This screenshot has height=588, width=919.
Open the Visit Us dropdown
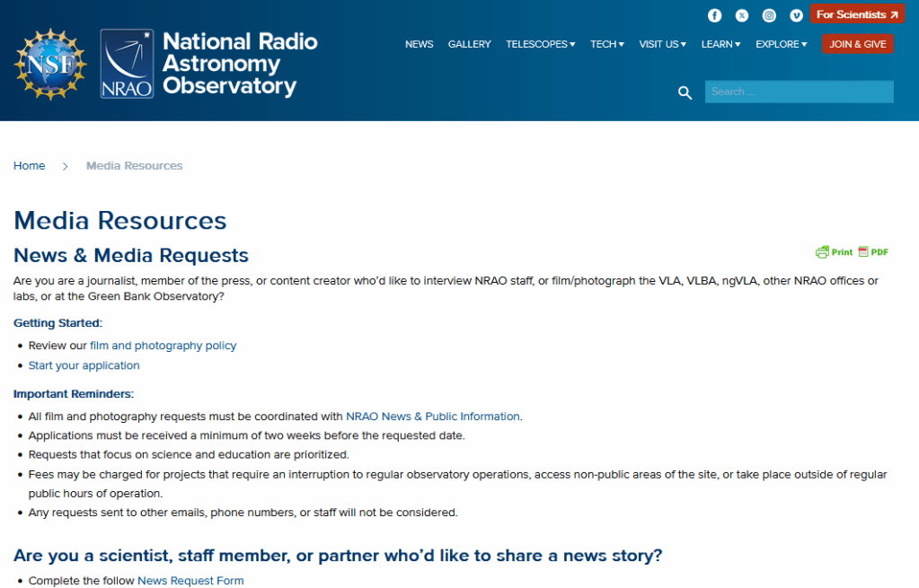click(x=662, y=44)
